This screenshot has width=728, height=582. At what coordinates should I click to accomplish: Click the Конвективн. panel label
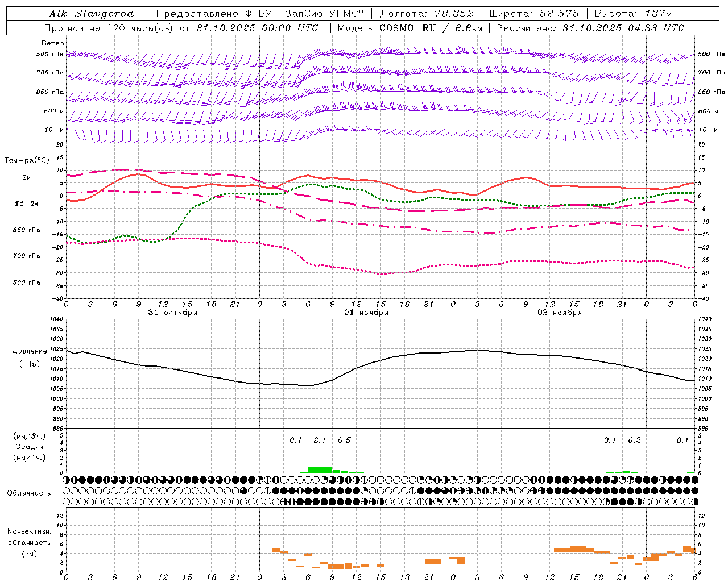pos(29,531)
